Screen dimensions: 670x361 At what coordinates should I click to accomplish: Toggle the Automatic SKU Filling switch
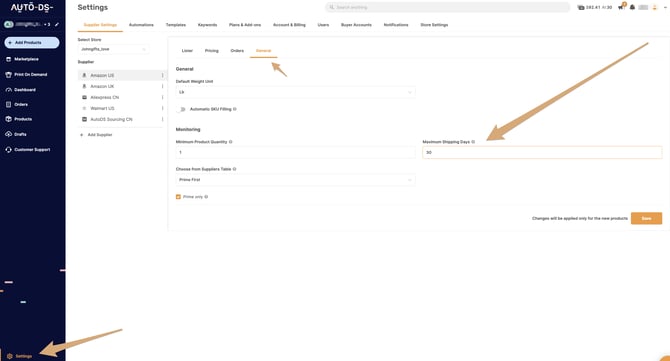(181, 109)
